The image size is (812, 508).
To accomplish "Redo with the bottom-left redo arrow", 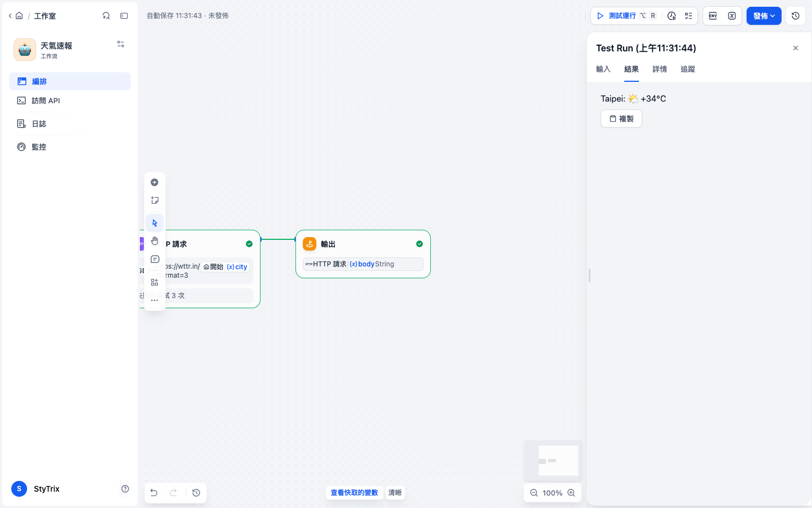I will [x=174, y=493].
